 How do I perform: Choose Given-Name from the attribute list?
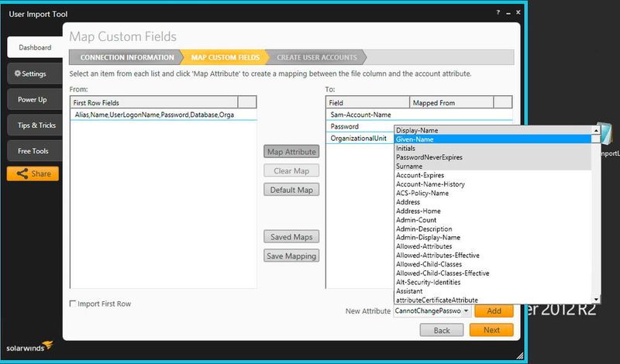tap(493, 139)
